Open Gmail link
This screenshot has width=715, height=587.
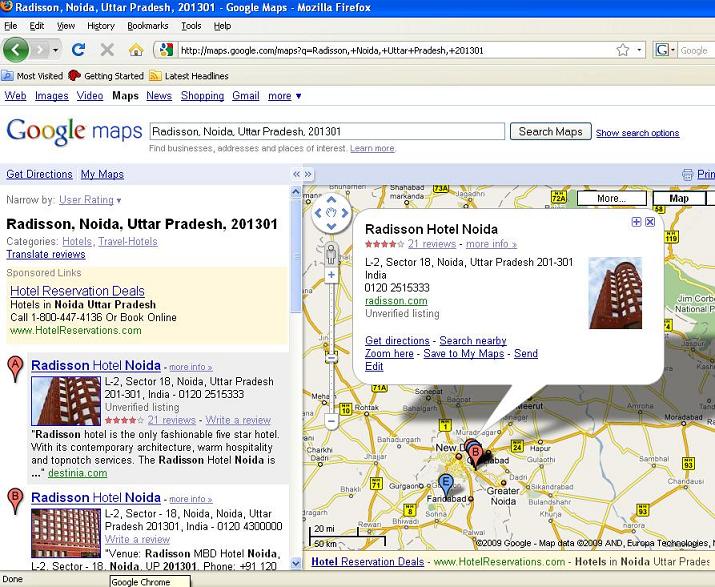pos(245,96)
